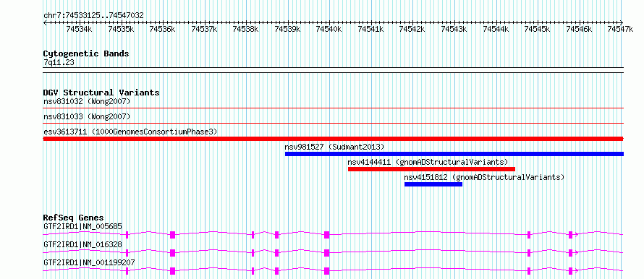Open GTF2IRD1|NM_005685 transcript label
The image size is (644, 279).
[x=82, y=226]
